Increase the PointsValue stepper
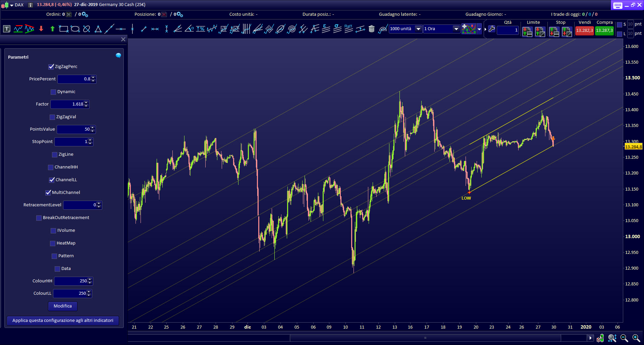 93,128
